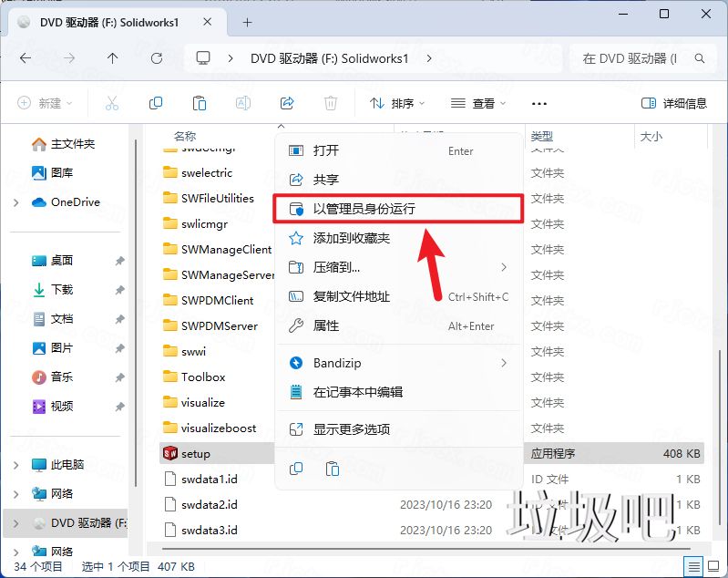Toggle the 详细信息 details pane

(x=673, y=103)
